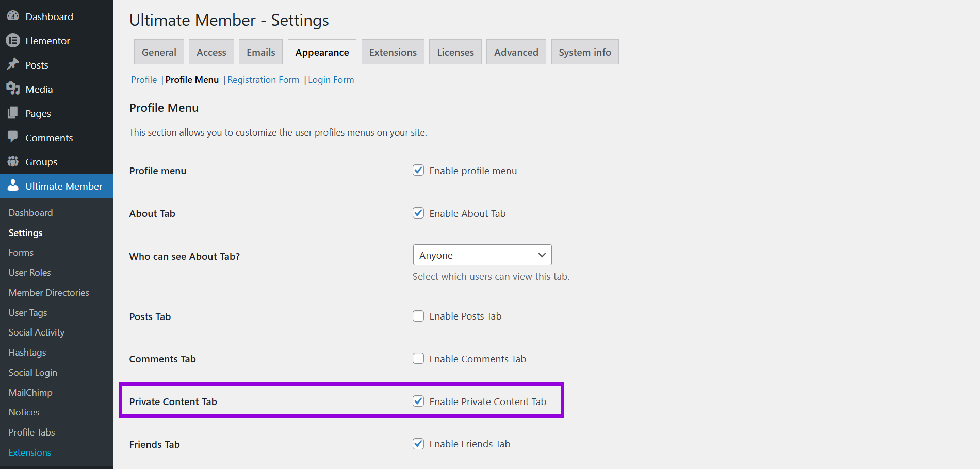Open the Emails tab

coord(261,52)
